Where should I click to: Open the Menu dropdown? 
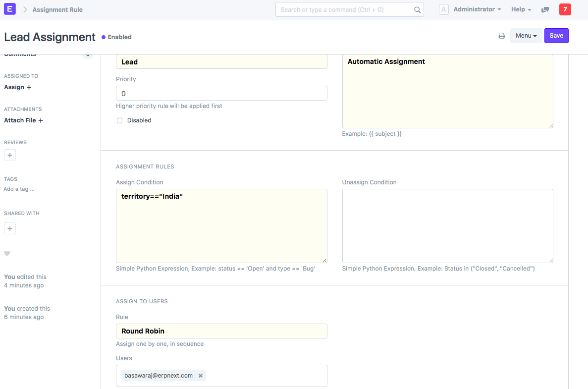(x=526, y=36)
